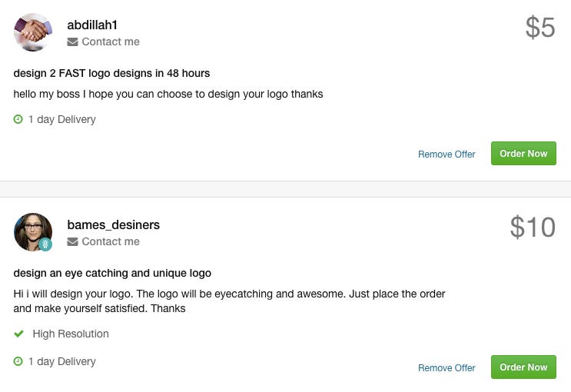Click the clock icon in bames_desiners' offer
This screenshot has width=571, height=392.
tap(18, 361)
